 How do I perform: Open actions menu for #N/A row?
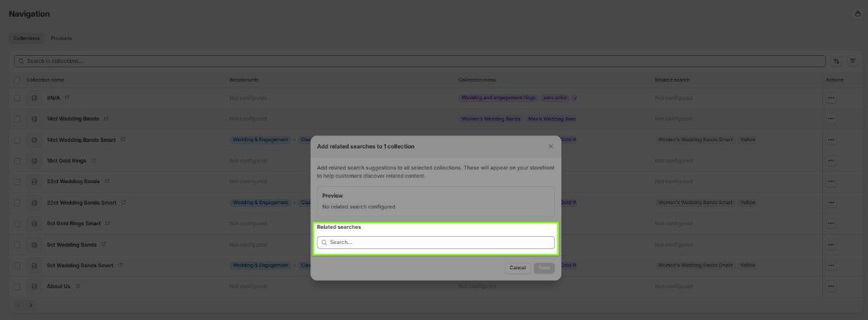click(x=831, y=98)
